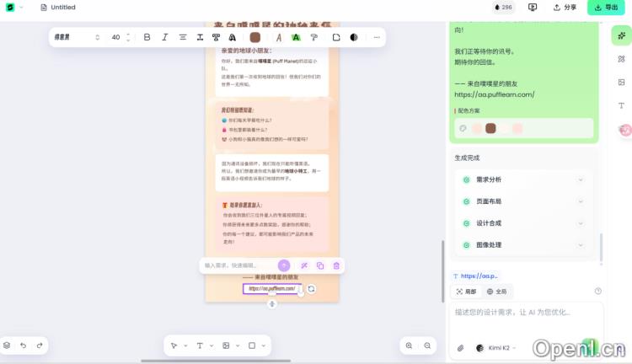Start presentation preview mode icon
This screenshot has height=364, width=632.
pos(533,8)
